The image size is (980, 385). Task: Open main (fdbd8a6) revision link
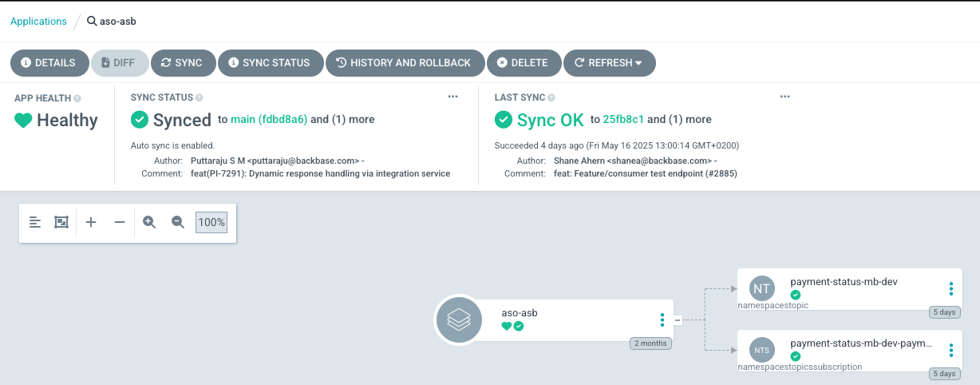(x=269, y=120)
